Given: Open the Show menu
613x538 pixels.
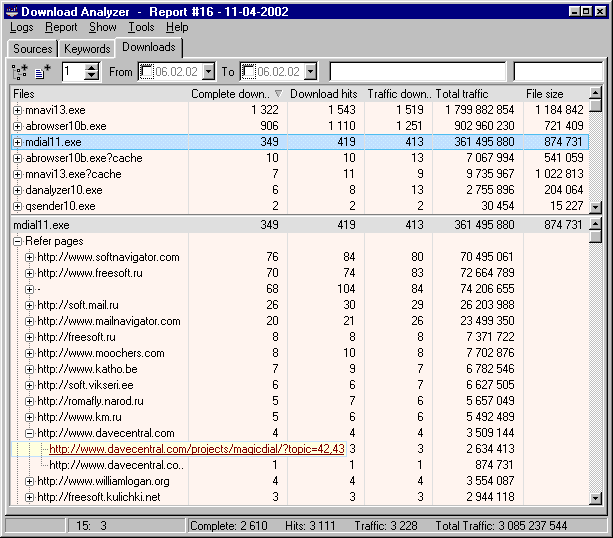Looking at the screenshot, I should [102, 27].
